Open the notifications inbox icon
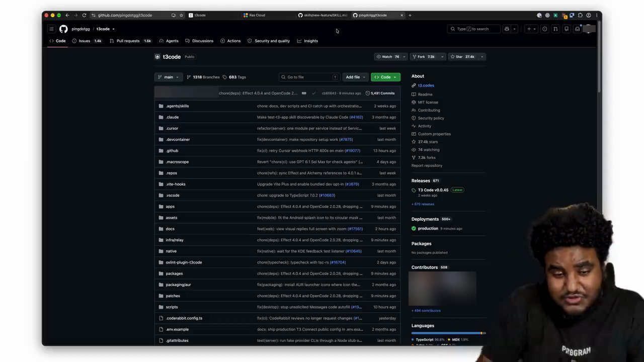 [577, 29]
